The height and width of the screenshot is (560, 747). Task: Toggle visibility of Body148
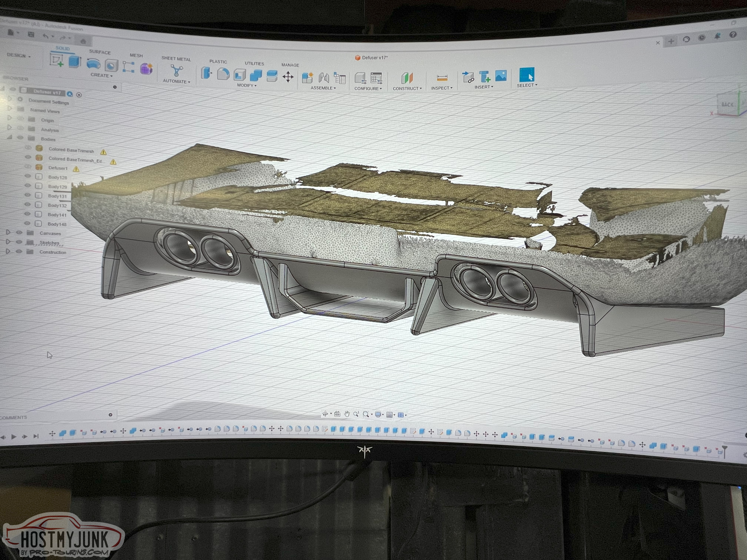pos(27,223)
